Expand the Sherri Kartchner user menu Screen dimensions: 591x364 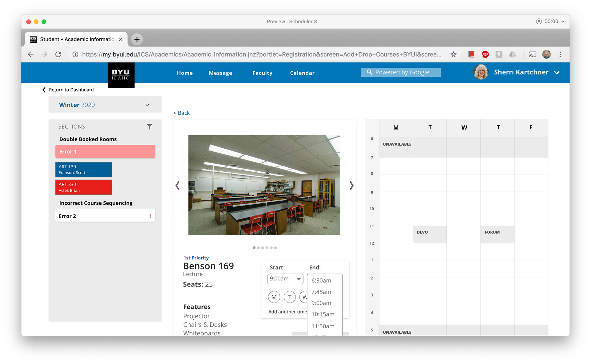click(x=557, y=73)
